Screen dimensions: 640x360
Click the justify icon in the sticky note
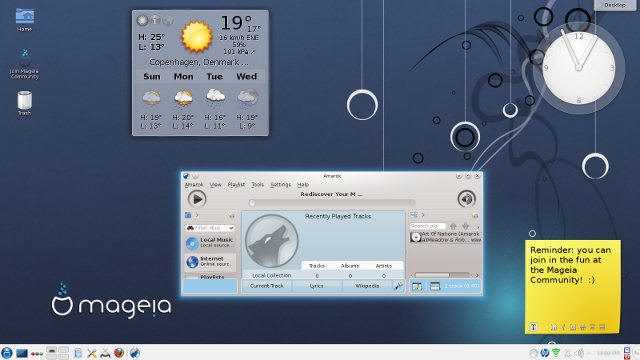coord(602,327)
